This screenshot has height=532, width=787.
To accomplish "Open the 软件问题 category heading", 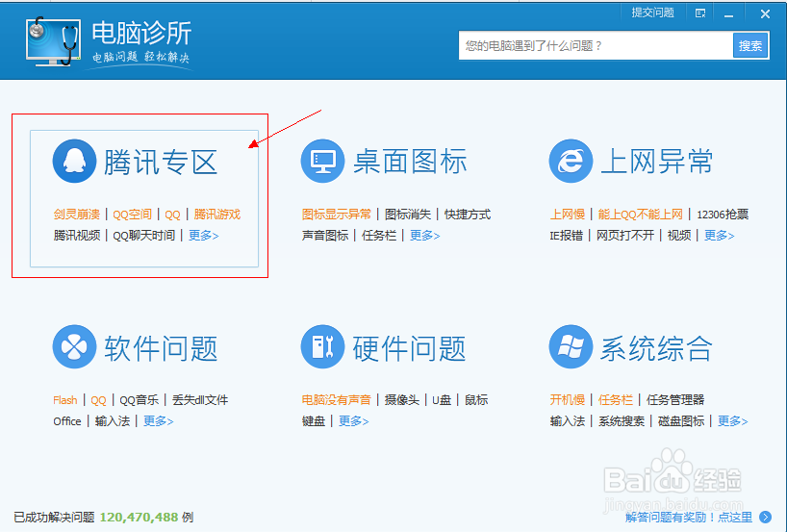I will (x=161, y=348).
